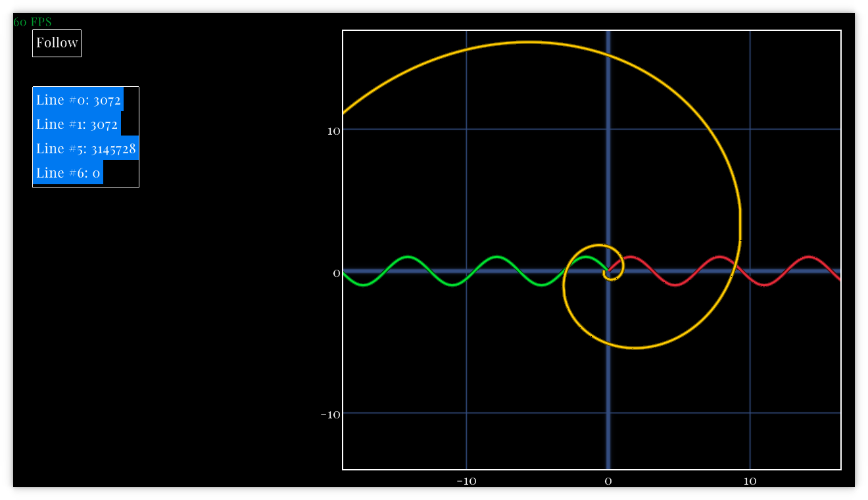Click the 60 FPS counter text
Viewport: 868px width, 500px height.
[x=32, y=22]
